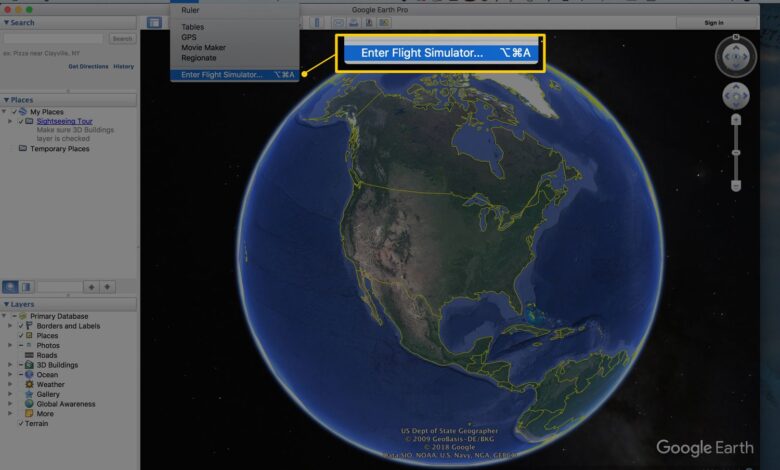Uncheck Borders and Labels layer
The image size is (780, 470).
21,326
